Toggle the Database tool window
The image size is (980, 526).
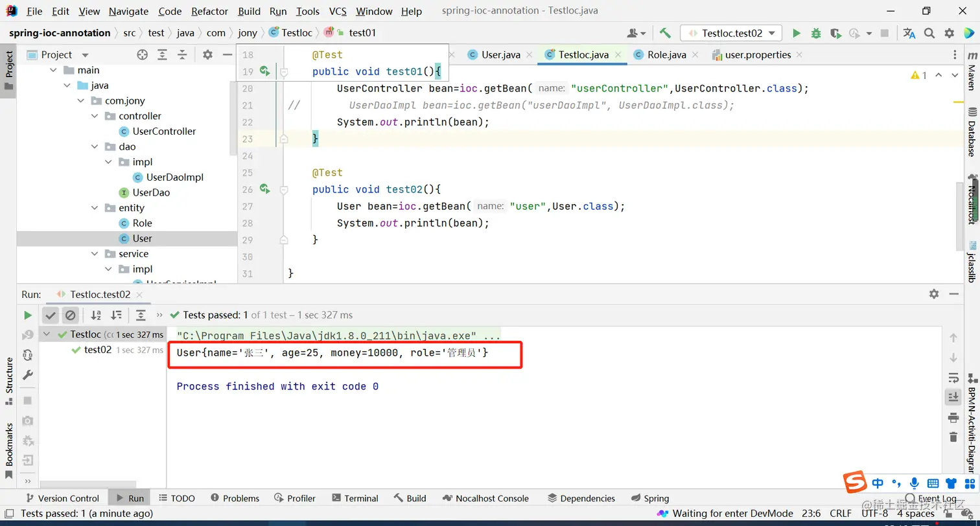pos(972,133)
